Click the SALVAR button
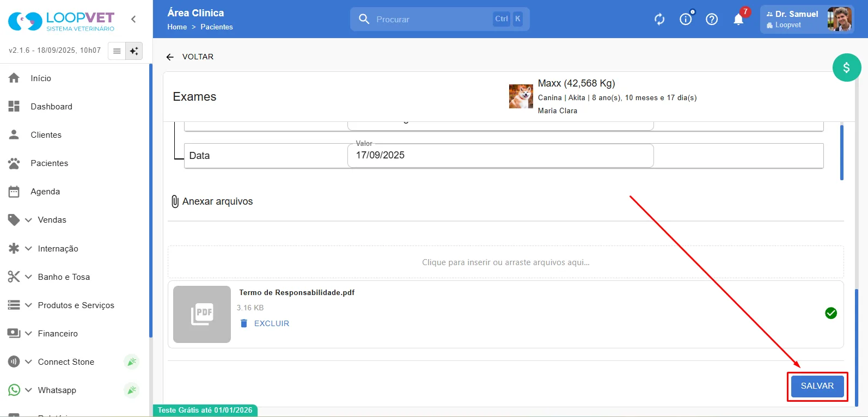Screen dimensions: 868x417 tap(817, 386)
